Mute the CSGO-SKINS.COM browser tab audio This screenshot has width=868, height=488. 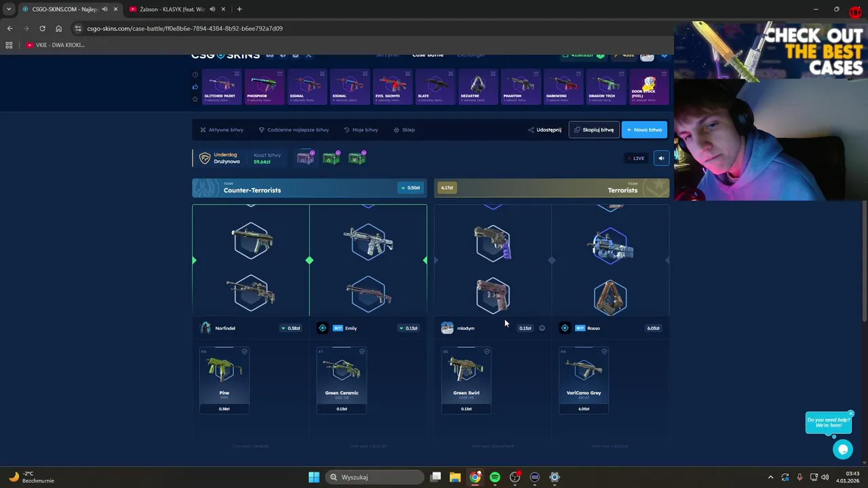click(104, 9)
